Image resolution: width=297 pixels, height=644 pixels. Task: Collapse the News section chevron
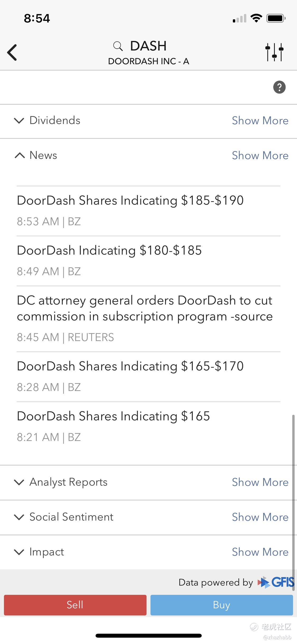(x=20, y=155)
